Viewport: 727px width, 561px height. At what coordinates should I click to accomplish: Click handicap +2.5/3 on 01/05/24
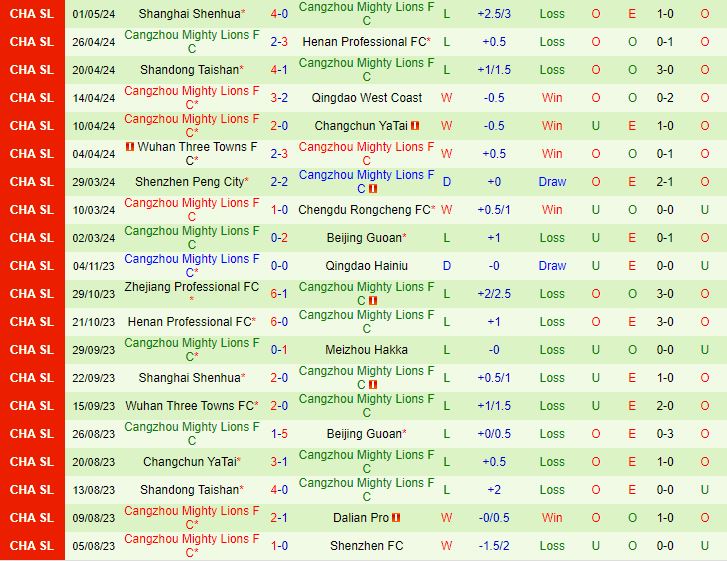coord(494,14)
